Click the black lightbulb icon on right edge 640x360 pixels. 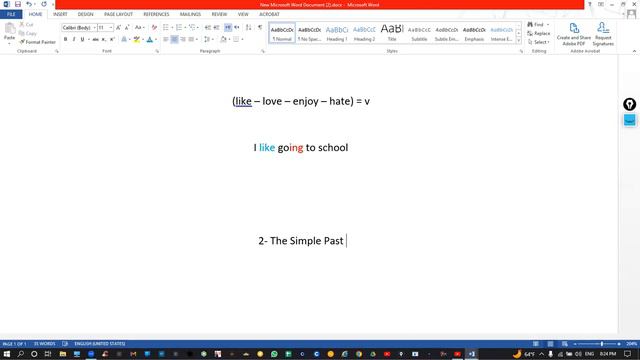tap(629, 104)
